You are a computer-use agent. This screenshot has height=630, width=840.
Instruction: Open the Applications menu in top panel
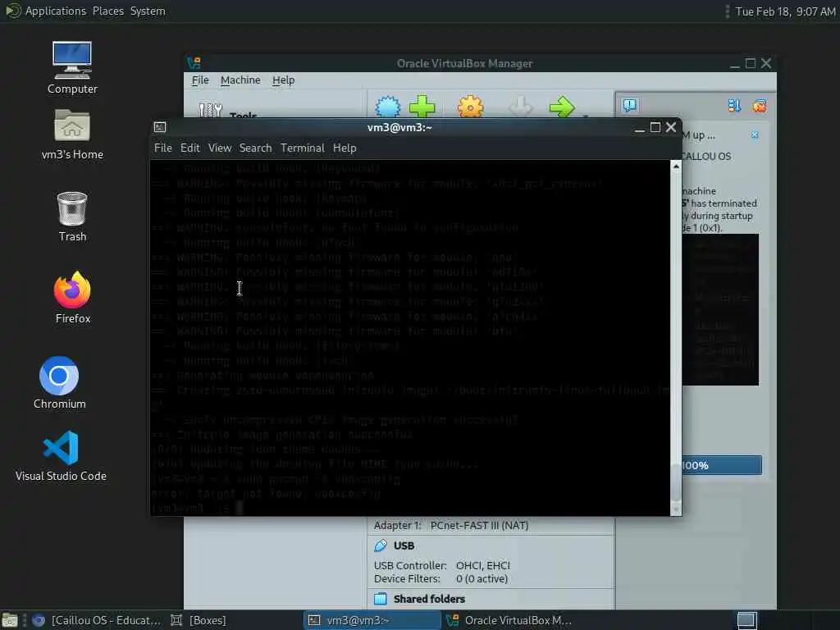[55, 11]
